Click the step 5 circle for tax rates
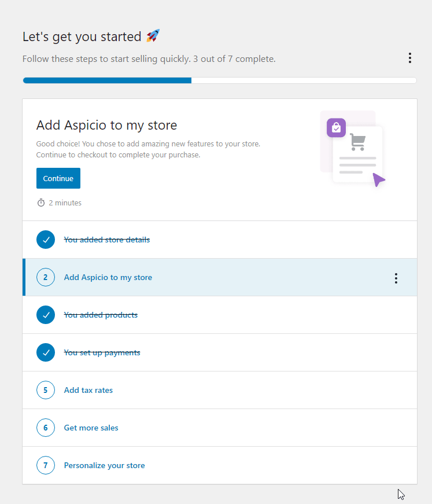Image resolution: width=432 pixels, height=504 pixels. coord(46,389)
